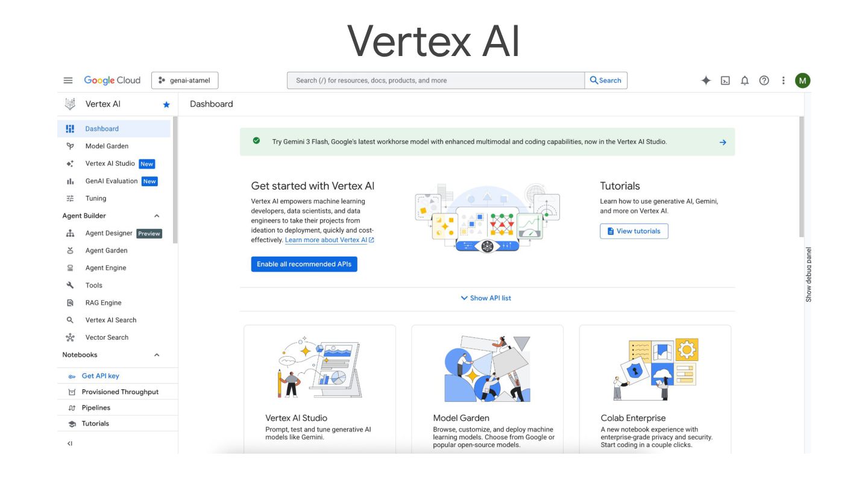Click the user account avatar M
This screenshot has height=488, width=868.
(x=802, y=80)
